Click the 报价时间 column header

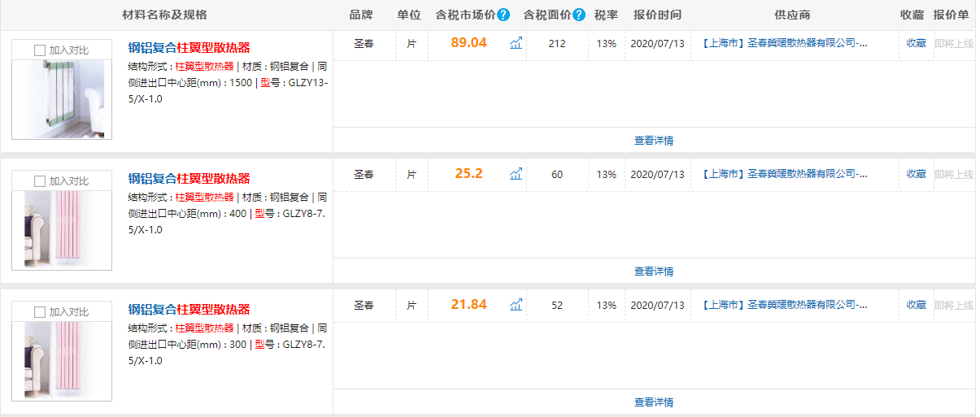click(657, 15)
